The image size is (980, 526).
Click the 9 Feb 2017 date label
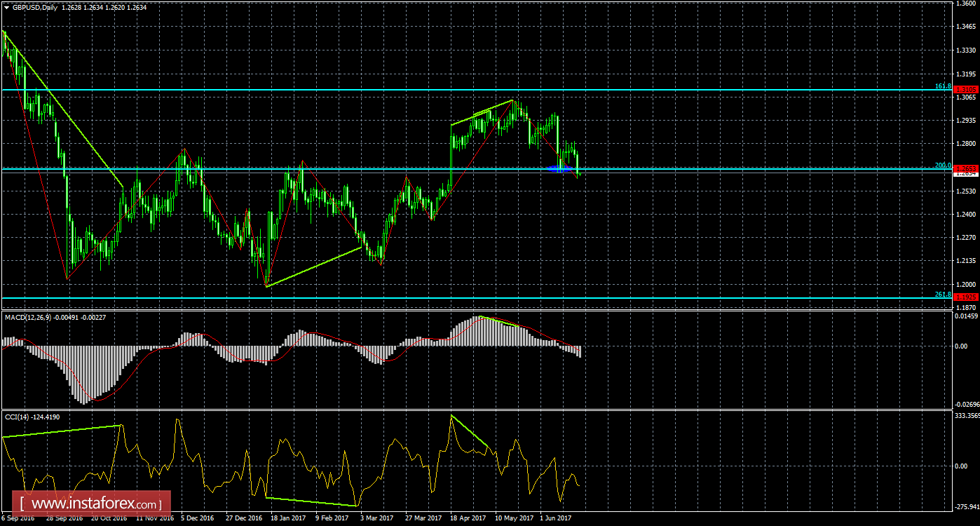point(332,518)
